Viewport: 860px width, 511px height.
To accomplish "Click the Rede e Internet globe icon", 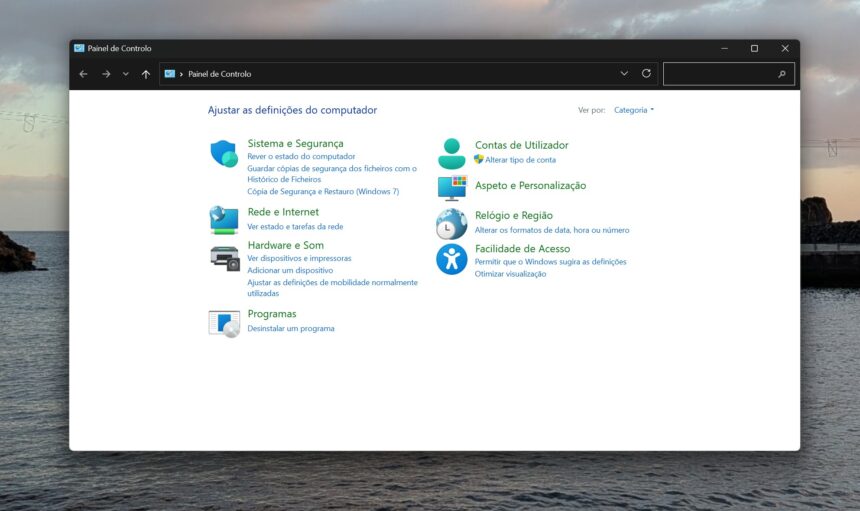I will pos(224,220).
